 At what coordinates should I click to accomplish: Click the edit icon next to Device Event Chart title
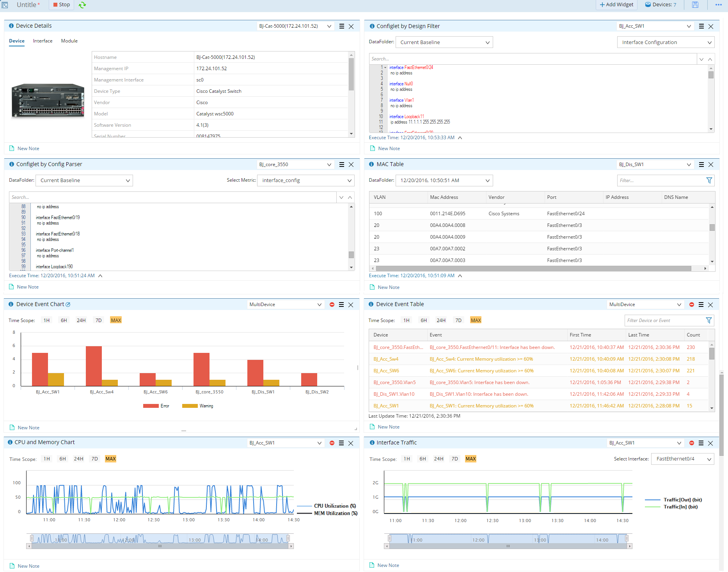68,305
